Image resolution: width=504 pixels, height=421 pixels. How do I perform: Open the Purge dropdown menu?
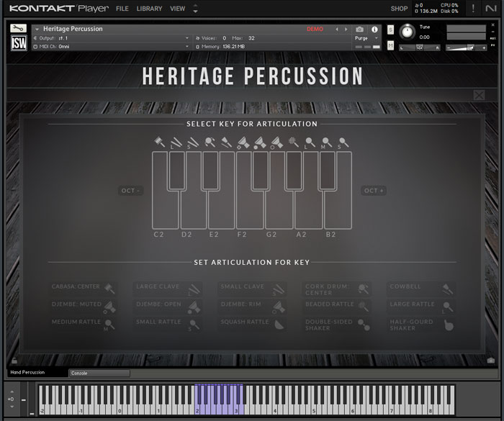pos(366,38)
